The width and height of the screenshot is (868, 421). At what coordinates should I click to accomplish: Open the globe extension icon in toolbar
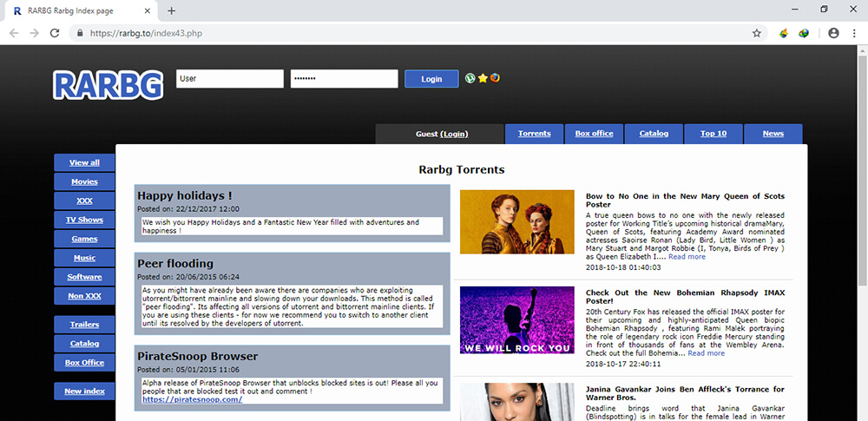pos(804,33)
